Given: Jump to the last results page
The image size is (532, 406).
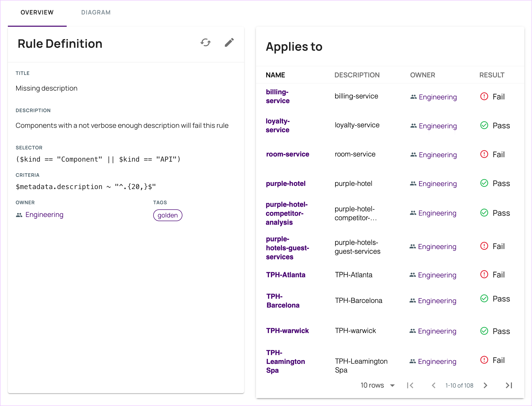Looking at the screenshot, I should pos(509,385).
